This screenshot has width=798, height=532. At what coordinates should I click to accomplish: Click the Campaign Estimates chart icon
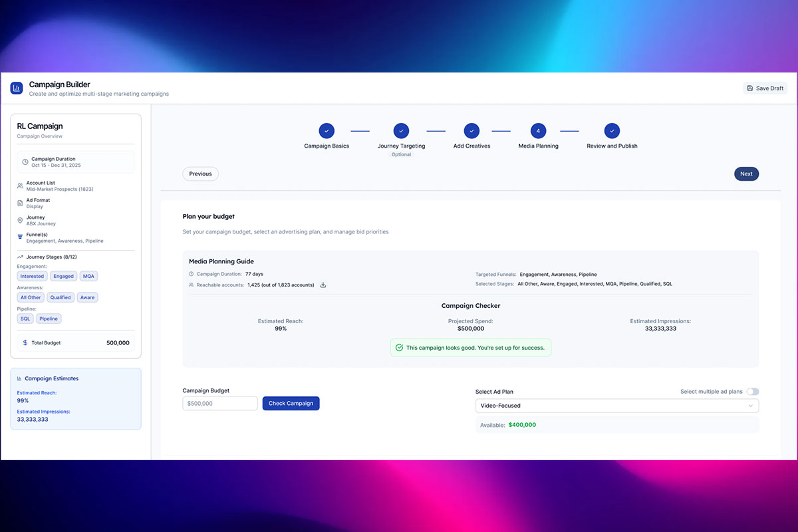click(19, 378)
